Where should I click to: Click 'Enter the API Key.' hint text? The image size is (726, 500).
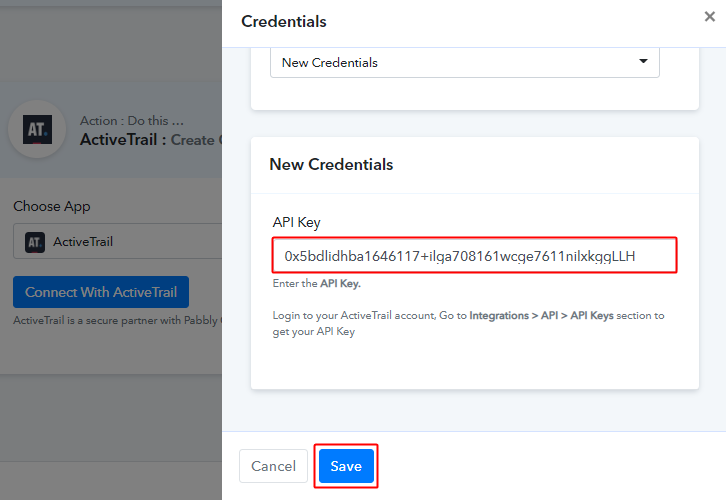tap(317, 283)
